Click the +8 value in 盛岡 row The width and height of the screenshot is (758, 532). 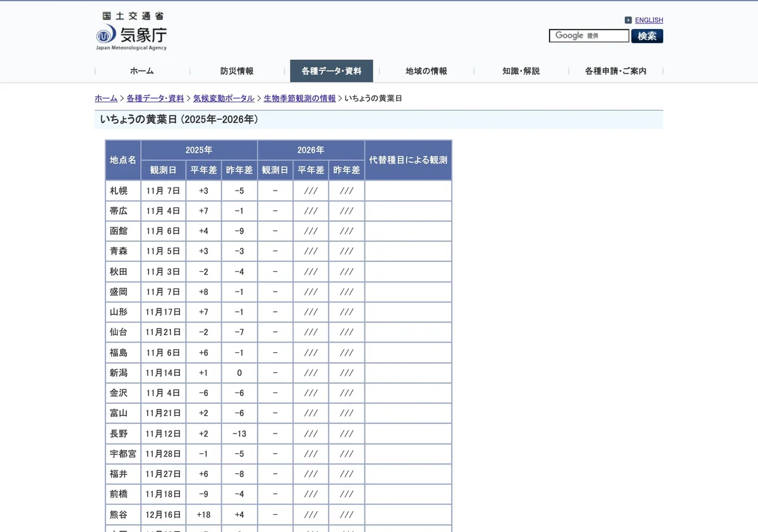click(203, 292)
